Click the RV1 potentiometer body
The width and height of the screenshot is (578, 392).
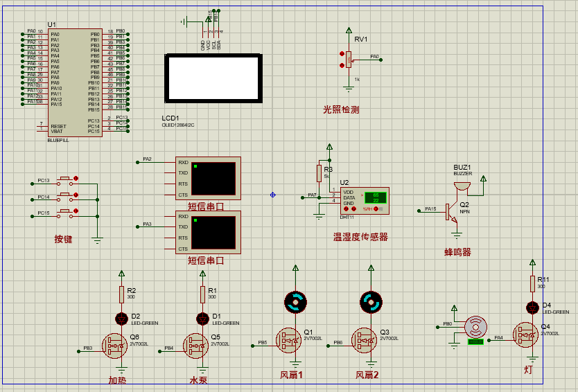349,60
